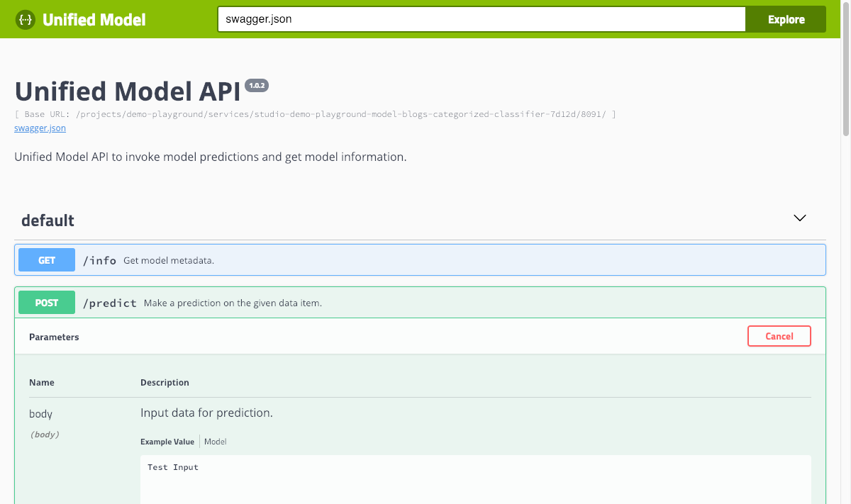Click the Unified Model brand name
851x504 pixels.
tap(94, 19)
